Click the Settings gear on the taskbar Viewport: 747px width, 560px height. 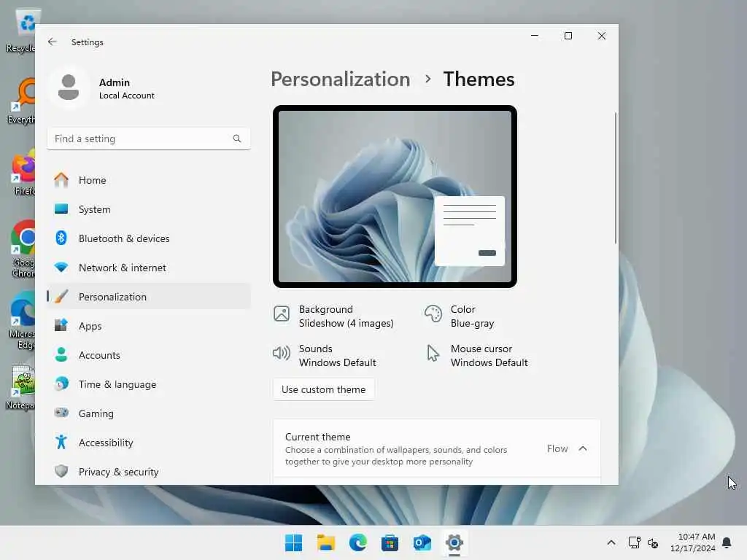454,542
